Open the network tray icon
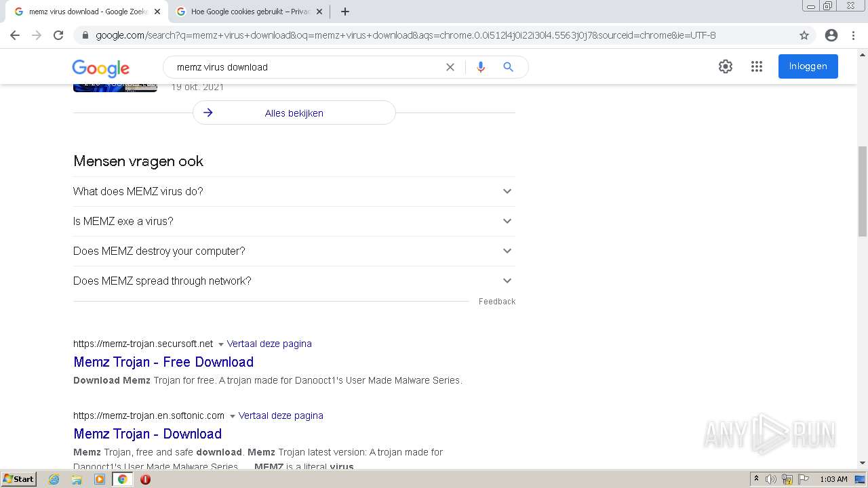The width and height of the screenshot is (868, 488). pyautogui.click(x=787, y=479)
